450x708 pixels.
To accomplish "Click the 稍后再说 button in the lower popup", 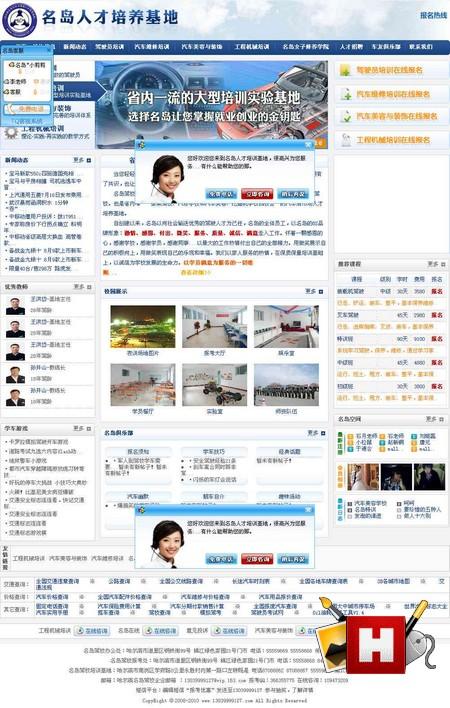I will (x=292, y=559).
